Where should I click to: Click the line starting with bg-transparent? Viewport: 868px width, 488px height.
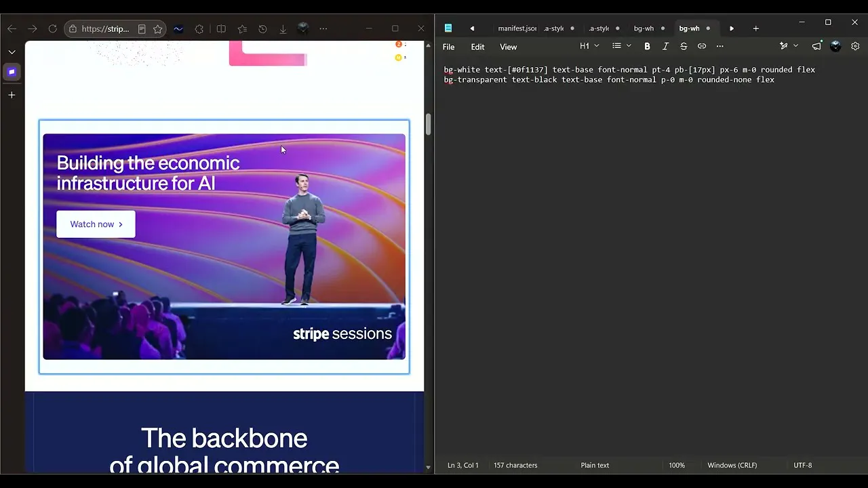coord(609,80)
